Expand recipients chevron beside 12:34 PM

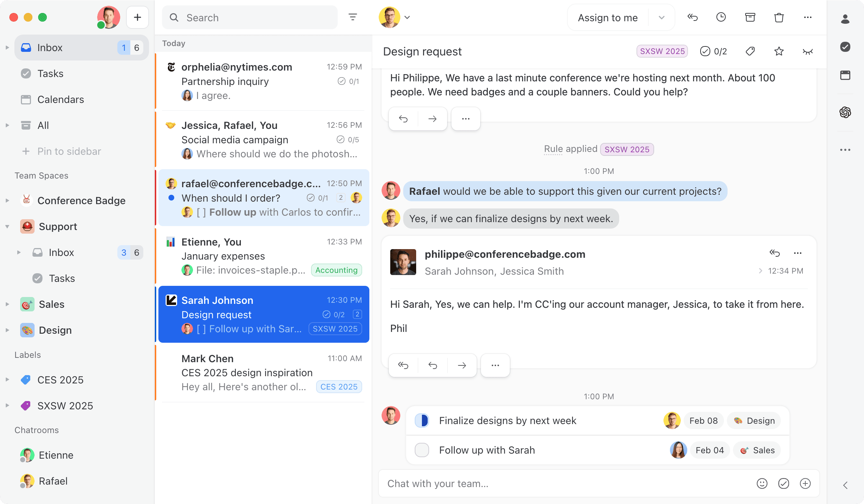point(760,271)
